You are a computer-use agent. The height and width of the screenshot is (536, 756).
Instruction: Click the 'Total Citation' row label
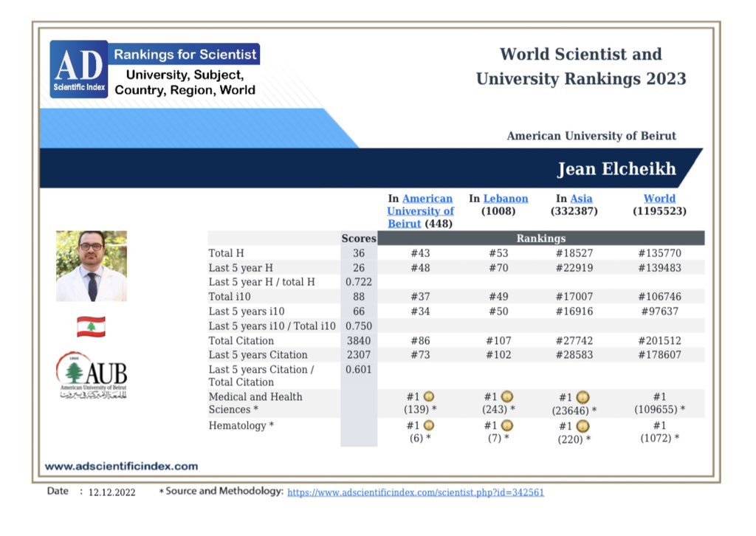tap(241, 341)
